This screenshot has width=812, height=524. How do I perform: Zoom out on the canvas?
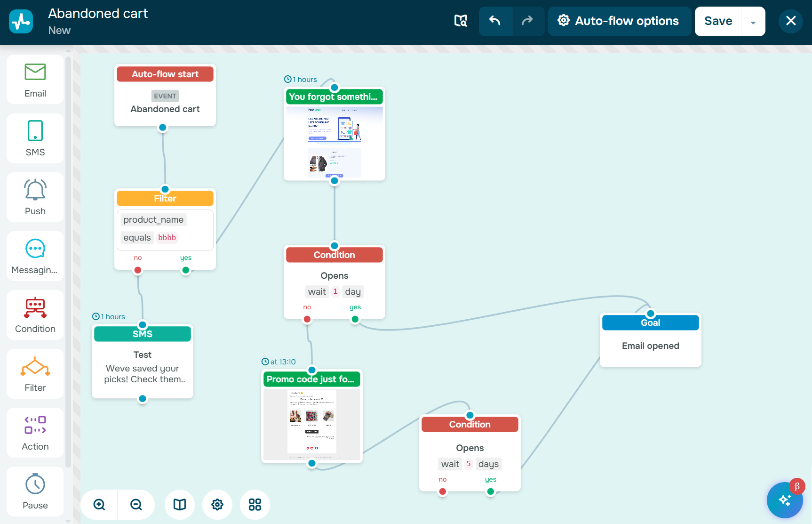click(x=136, y=504)
